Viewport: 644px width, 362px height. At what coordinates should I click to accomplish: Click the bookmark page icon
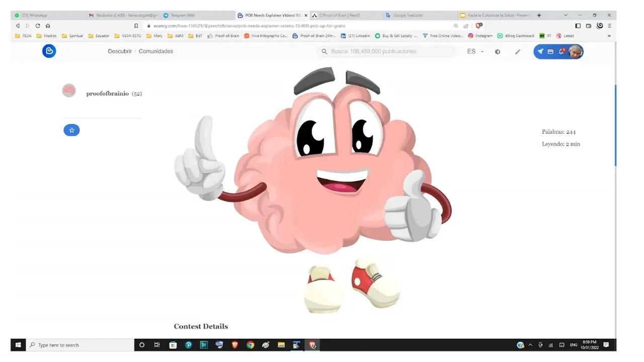136,26
